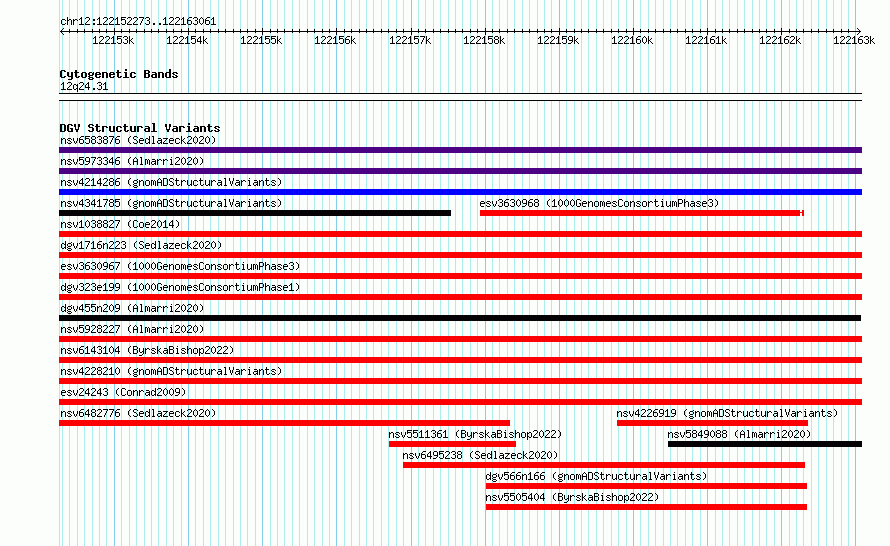
Task: Open the nsv6495238 (Sedlazeck2020) label
Action: [480, 455]
